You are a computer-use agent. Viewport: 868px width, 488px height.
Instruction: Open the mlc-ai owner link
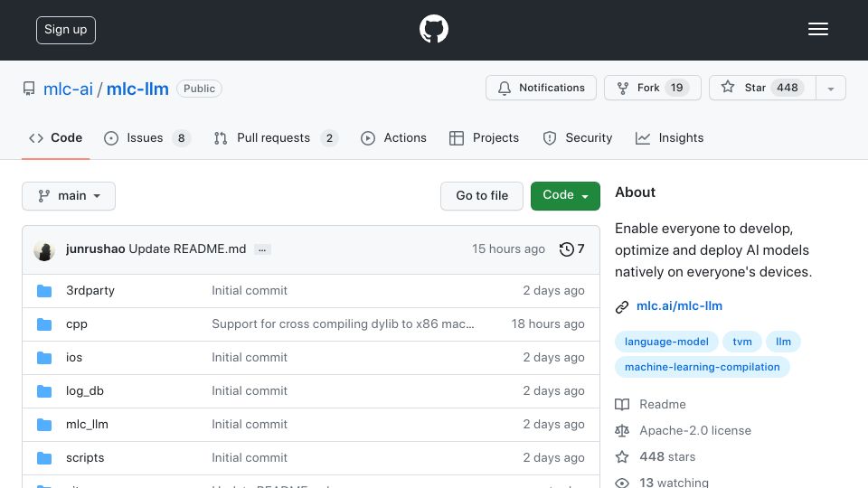point(68,89)
